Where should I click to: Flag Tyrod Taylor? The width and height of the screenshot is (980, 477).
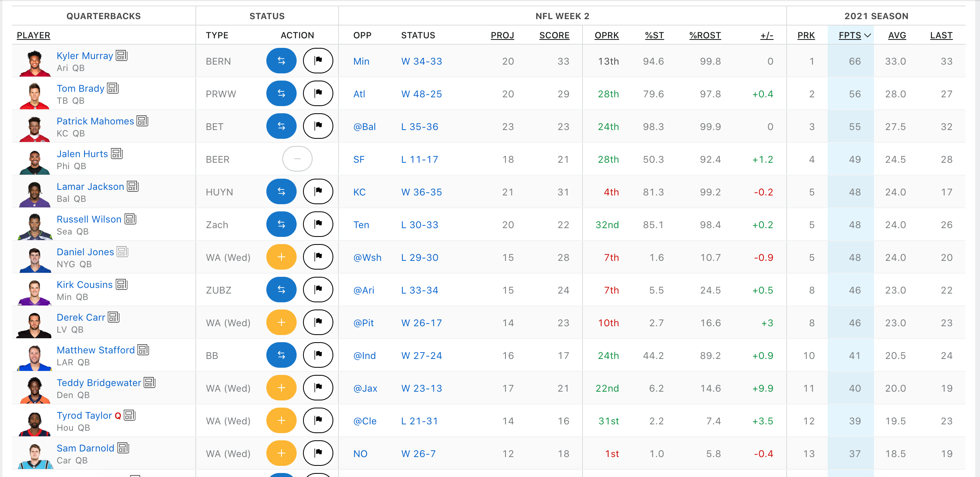(318, 420)
